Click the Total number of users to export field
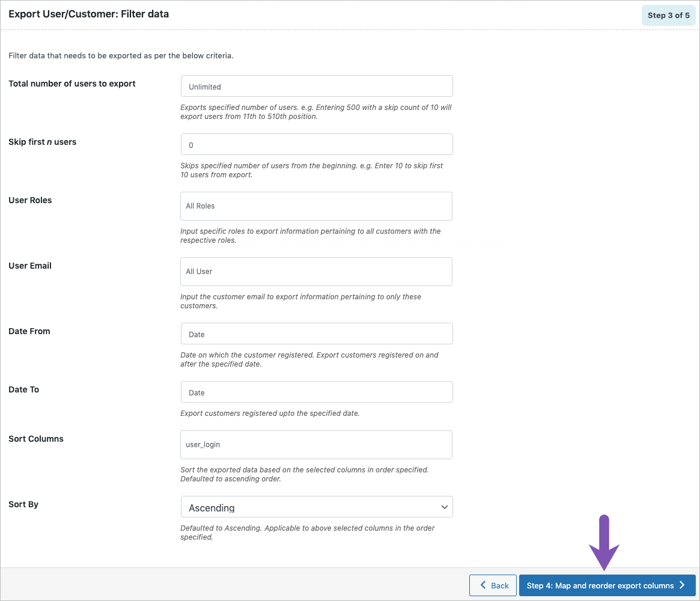This screenshot has height=601, width=700. click(x=316, y=85)
